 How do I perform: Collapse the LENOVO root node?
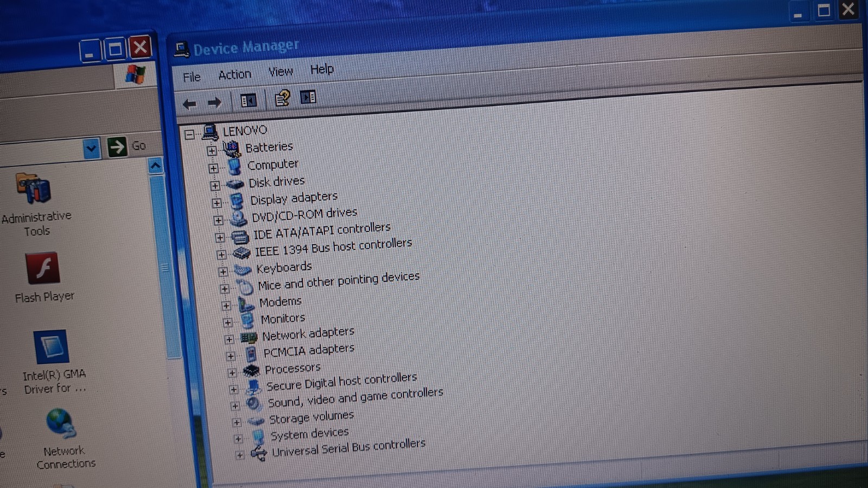point(189,134)
